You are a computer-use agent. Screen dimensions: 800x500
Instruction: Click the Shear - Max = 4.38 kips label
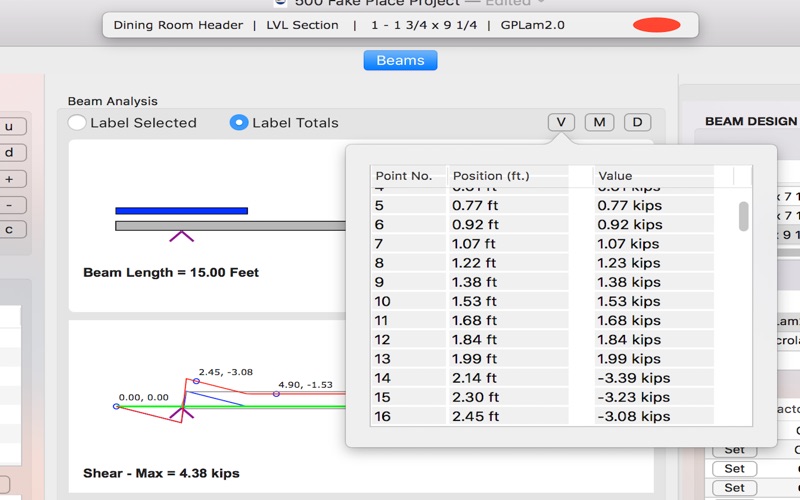[x=161, y=473]
